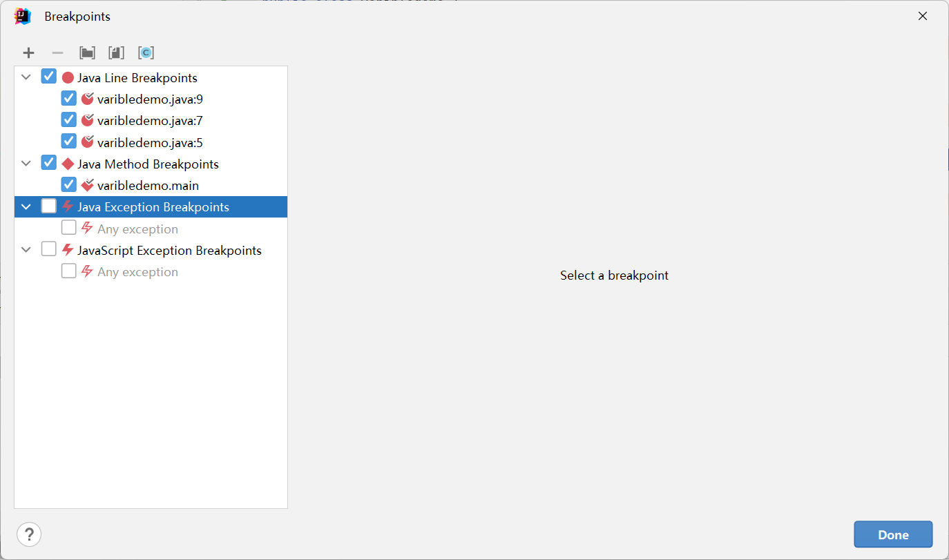Add a new breakpoint with the plus icon
Screen dimensions: 949x560
click(x=28, y=52)
